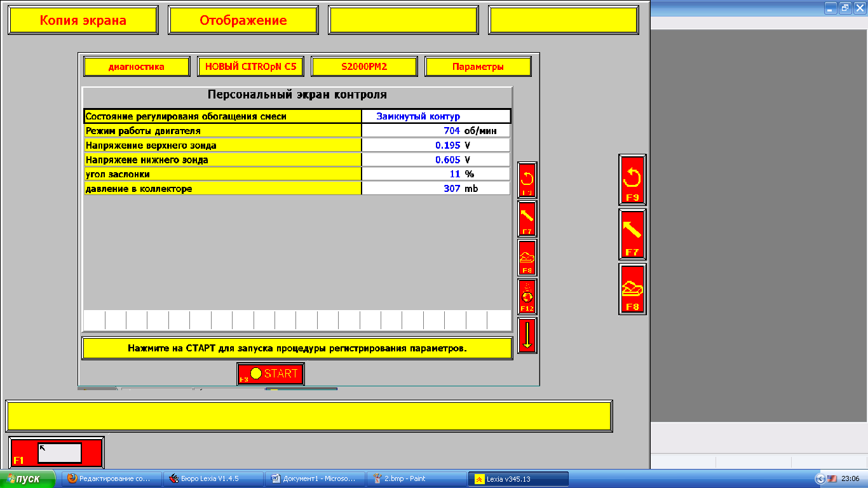Screen dimensions: 868x488
Task: Open the Отображение menu button
Action: [243, 20]
